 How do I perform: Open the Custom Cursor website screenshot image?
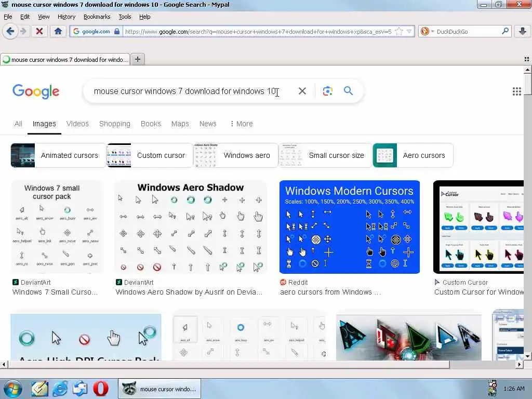(x=478, y=227)
